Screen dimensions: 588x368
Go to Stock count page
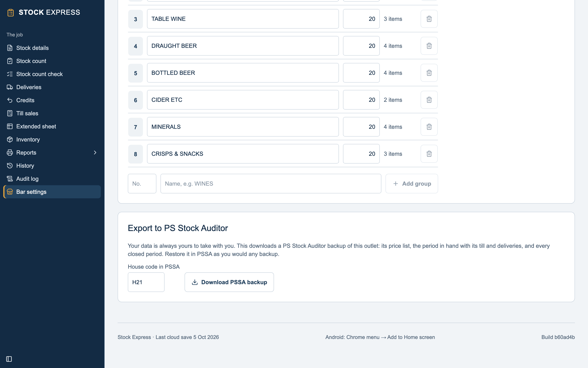point(52,61)
